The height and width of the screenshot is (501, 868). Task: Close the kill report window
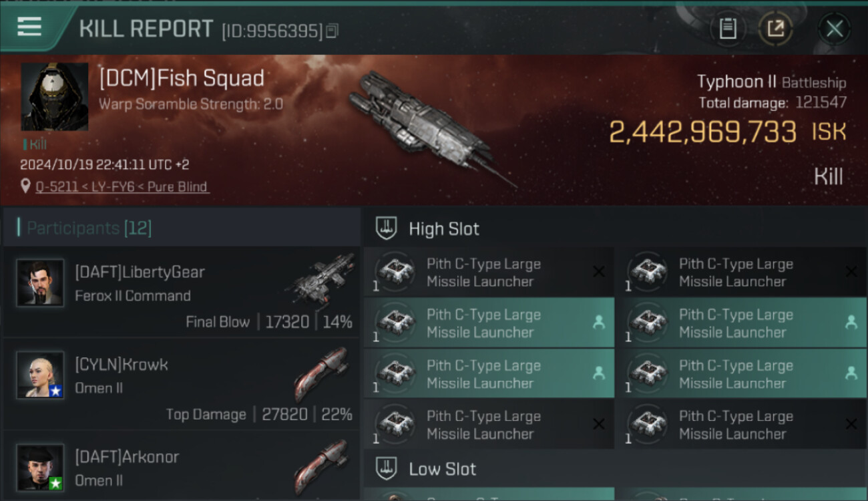(834, 29)
